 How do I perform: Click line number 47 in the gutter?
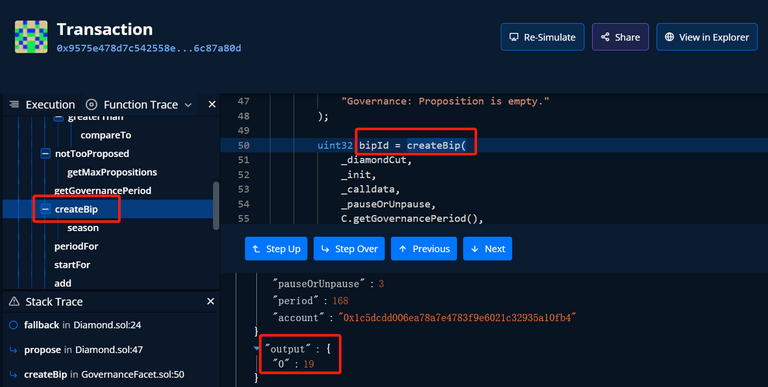tap(243, 101)
